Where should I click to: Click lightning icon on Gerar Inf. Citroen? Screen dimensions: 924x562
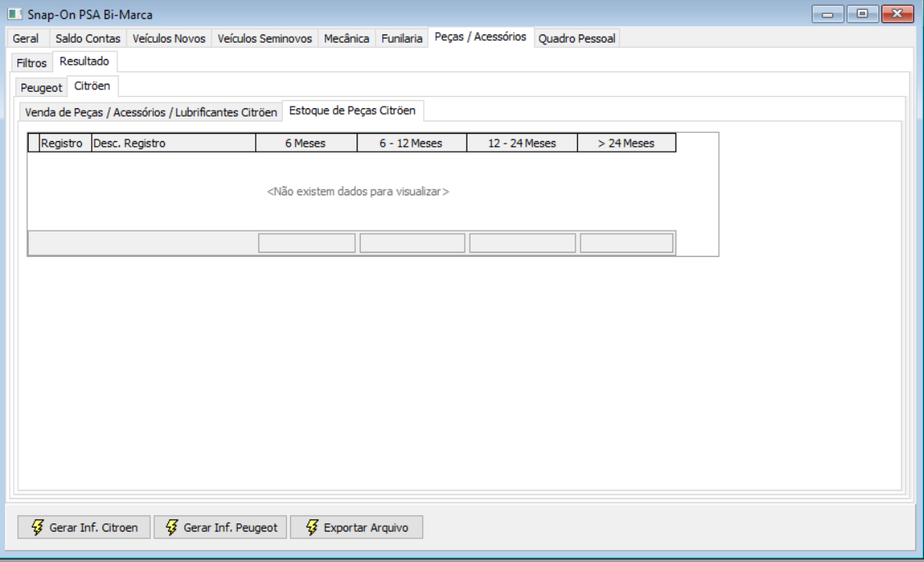(x=37, y=528)
